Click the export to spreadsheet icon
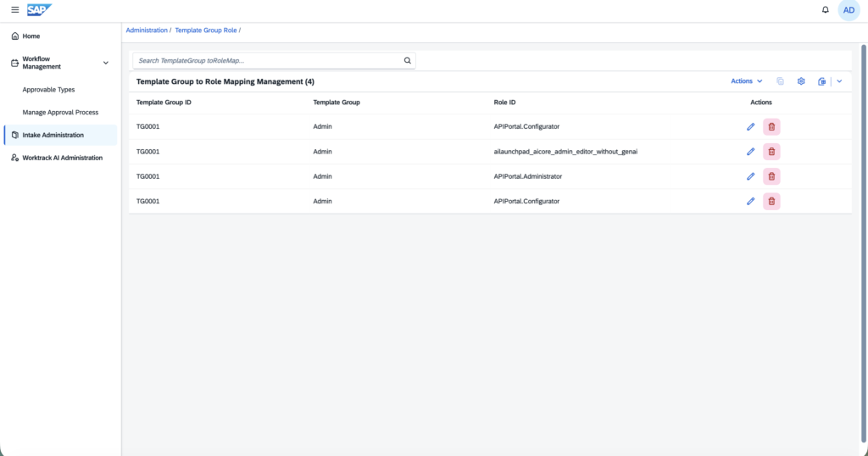868x456 pixels. 822,81
